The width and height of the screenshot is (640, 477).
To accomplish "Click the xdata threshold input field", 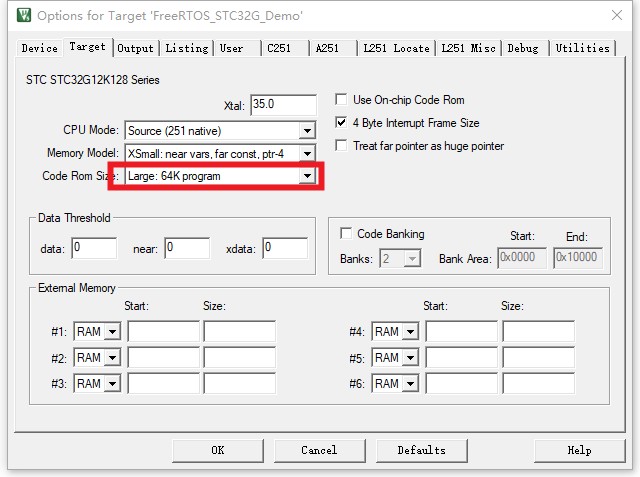I will point(285,248).
